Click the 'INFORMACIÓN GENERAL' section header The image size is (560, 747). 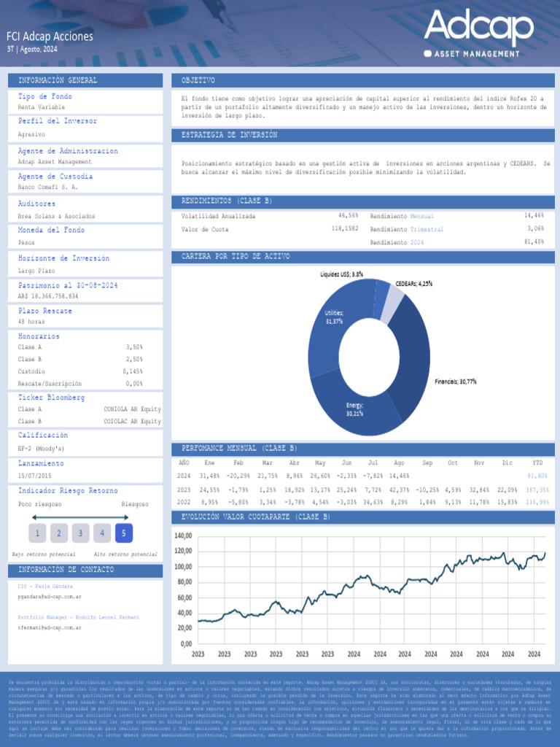[x=58, y=80]
